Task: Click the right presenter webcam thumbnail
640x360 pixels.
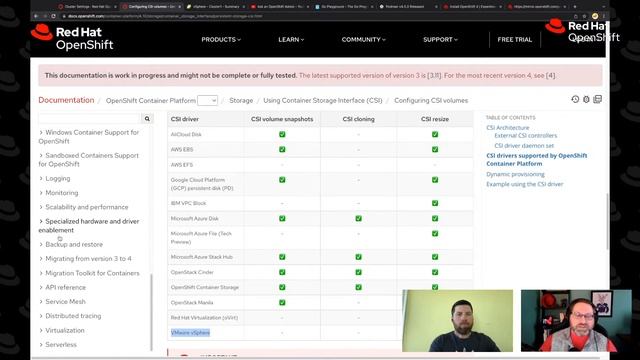Action: tap(576, 321)
